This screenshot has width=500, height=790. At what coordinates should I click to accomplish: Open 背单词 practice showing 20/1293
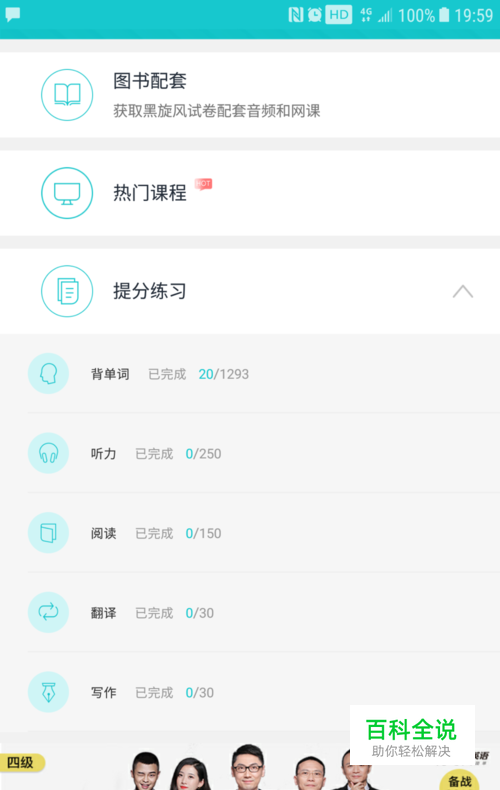(250, 374)
